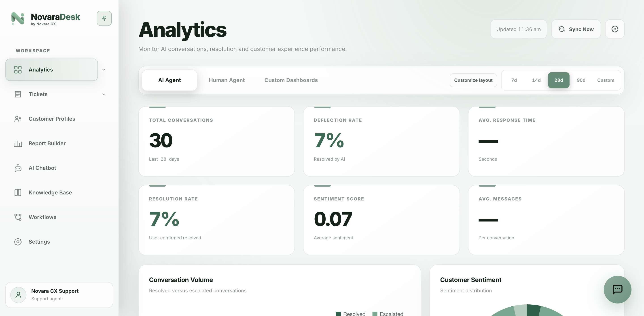644x316 pixels.
Task: Click the Avg. Messages card
Action: [546, 220]
